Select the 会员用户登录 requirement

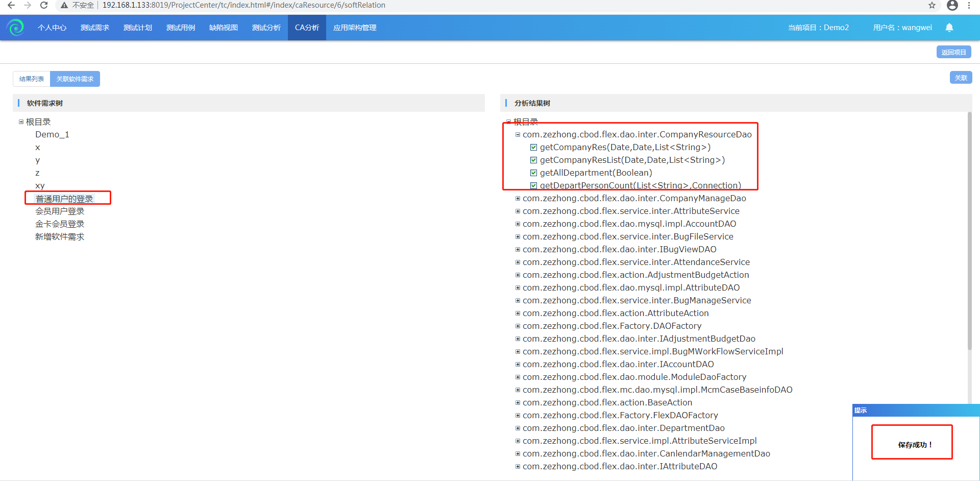click(x=60, y=211)
